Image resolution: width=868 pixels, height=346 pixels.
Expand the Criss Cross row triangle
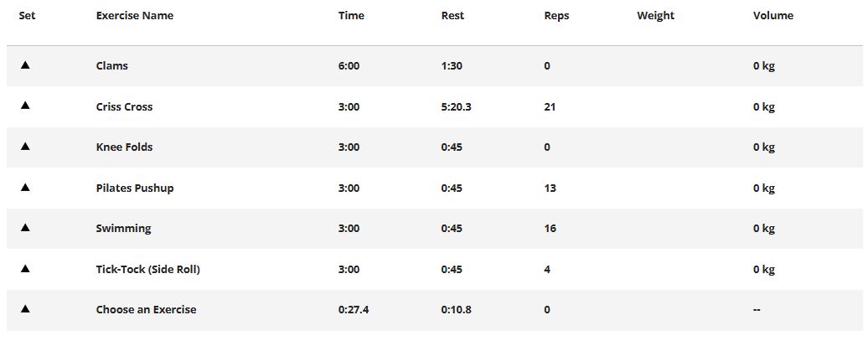tap(25, 106)
